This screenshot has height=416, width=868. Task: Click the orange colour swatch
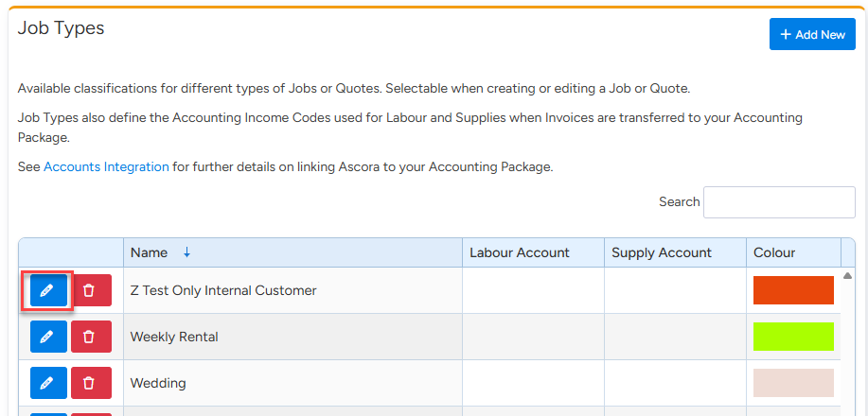tap(793, 290)
